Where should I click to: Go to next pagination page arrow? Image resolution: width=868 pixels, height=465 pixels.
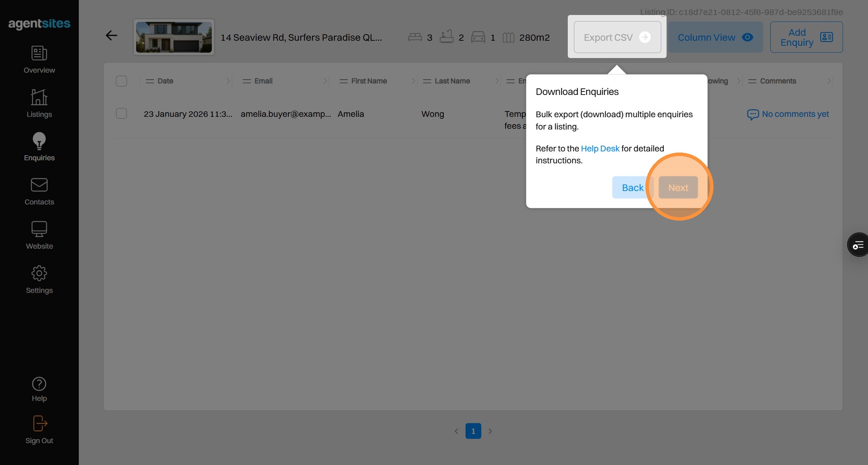pos(490,431)
